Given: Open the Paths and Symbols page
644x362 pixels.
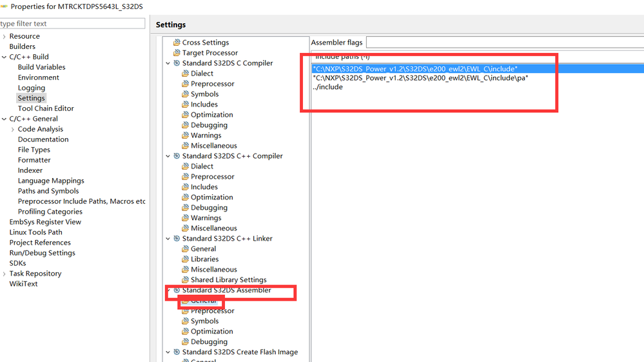Looking at the screenshot, I should 48,191.
